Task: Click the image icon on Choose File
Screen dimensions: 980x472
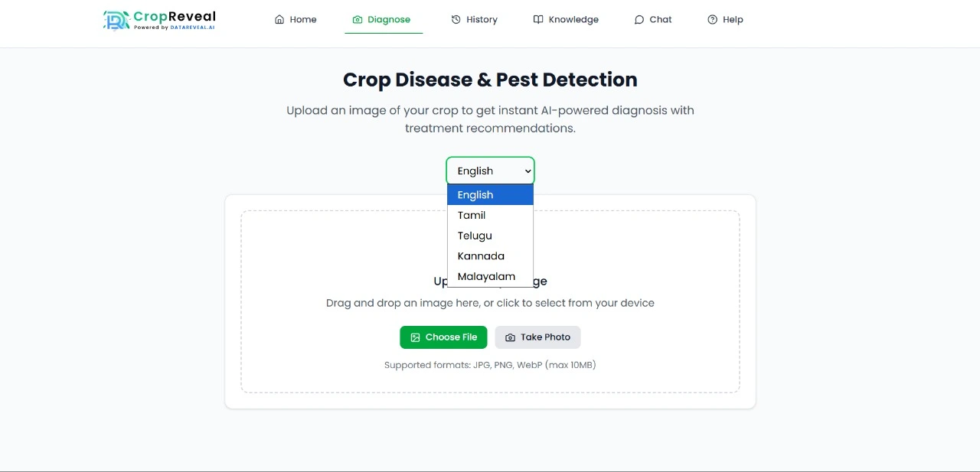Action: click(x=415, y=337)
